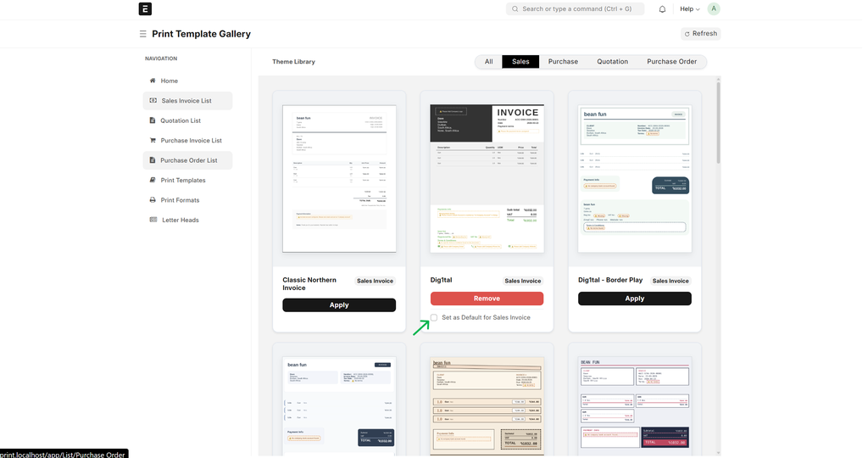The width and height of the screenshot is (868, 458).
Task: Open the Dig1tal - Border Play thumbnail preview
Action: coord(634,179)
